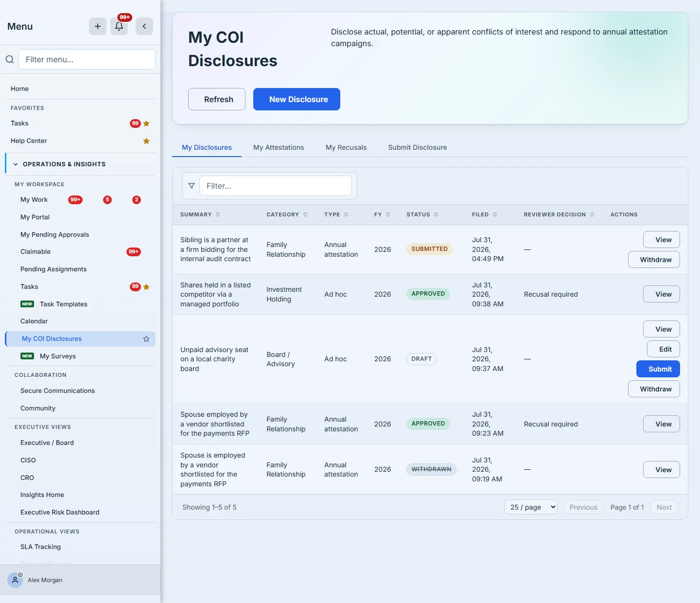Click the SUBMITTED status badge
The image size is (700, 603).
[429, 249]
